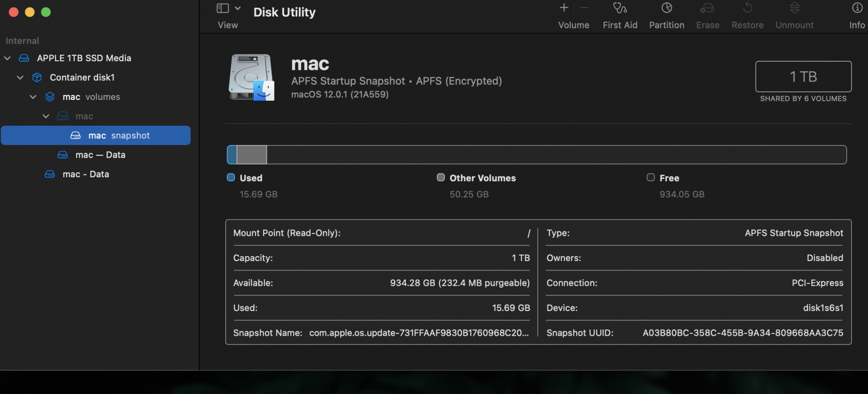The height and width of the screenshot is (394, 868).
Task: Expand the View dropdown chevron
Action: (237, 8)
